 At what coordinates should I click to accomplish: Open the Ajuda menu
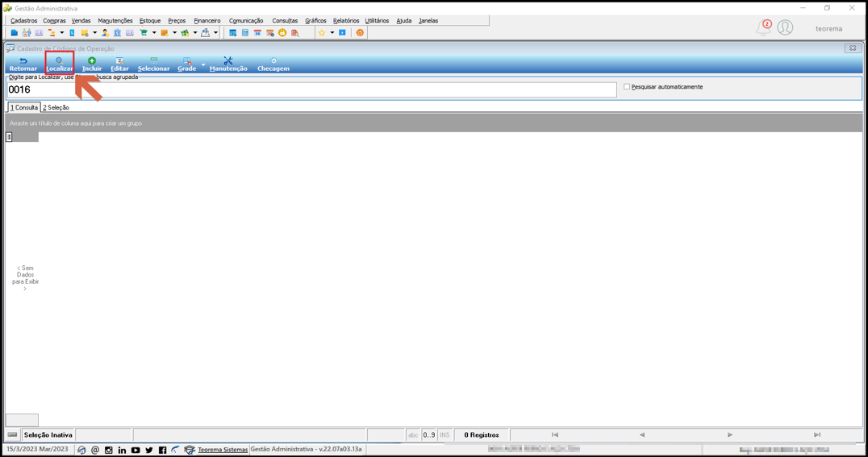tap(403, 20)
